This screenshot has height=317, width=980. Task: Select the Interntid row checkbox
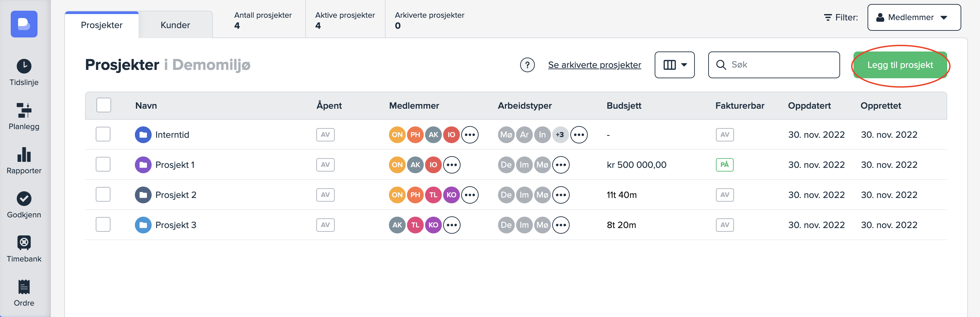click(x=103, y=134)
